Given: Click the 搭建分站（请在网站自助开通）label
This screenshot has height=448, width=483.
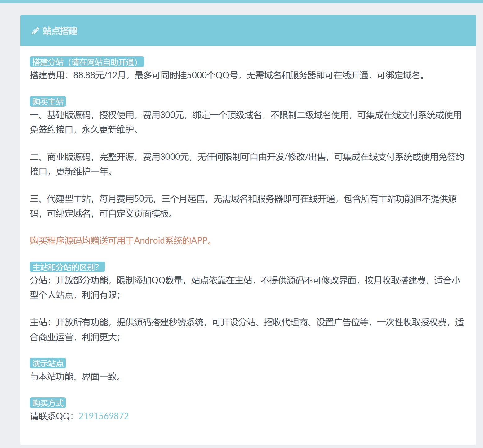Looking at the screenshot, I should tap(87, 62).
